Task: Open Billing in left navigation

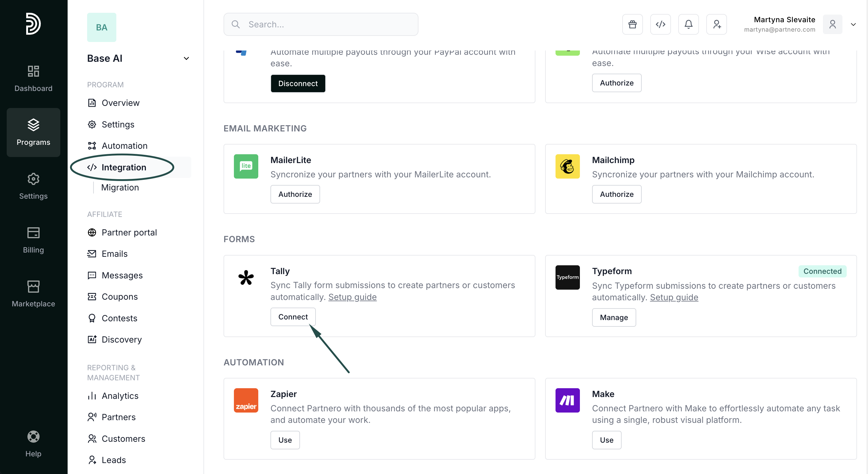Action: [x=33, y=240]
